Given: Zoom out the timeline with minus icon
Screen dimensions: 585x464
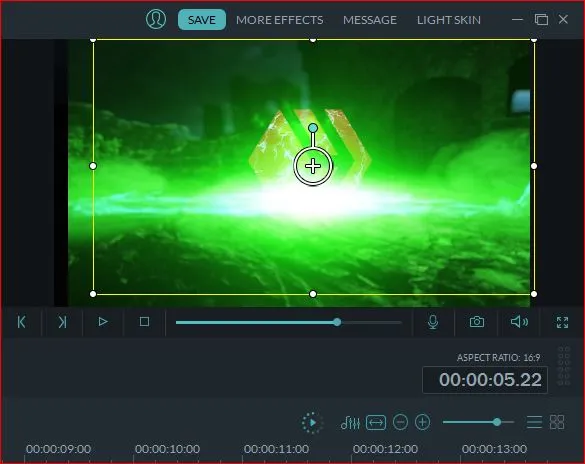Looking at the screenshot, I should click(x=400, y=422).
